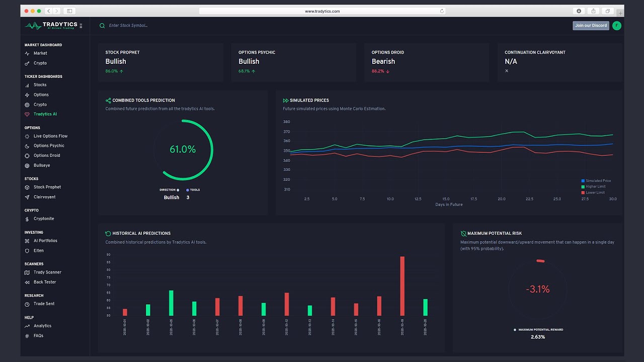
Task: Click the Stocks bar-chart icon
Action: point(27,85)
